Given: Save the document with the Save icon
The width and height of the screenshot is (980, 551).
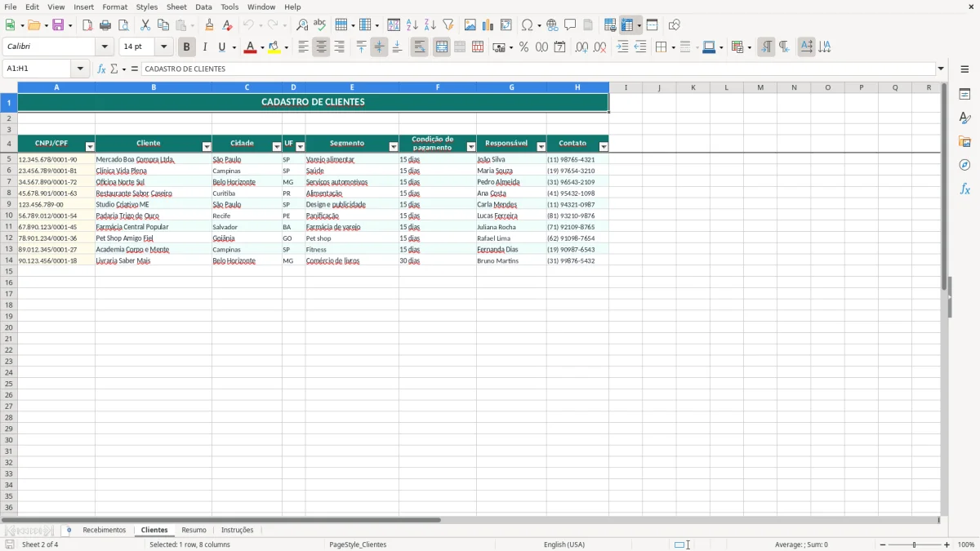Looking at the screenshot, I should [58, 25].
